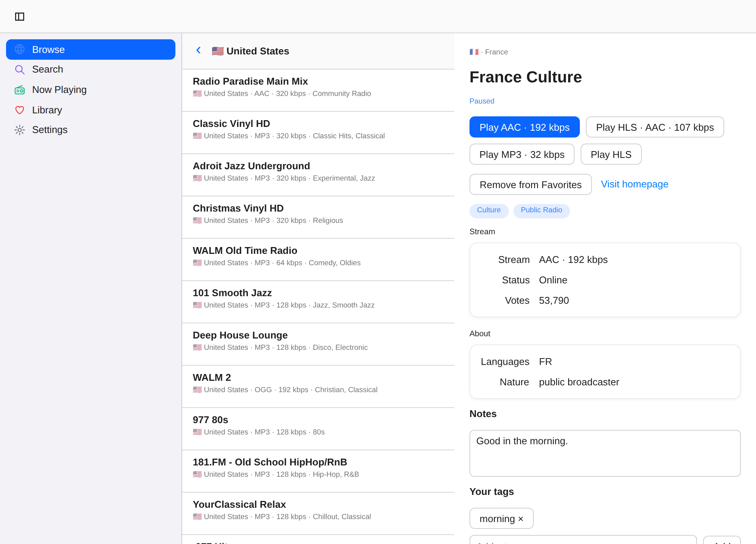Select WALM Old Time Radio station
756x544 pixels.
[318, 260]
